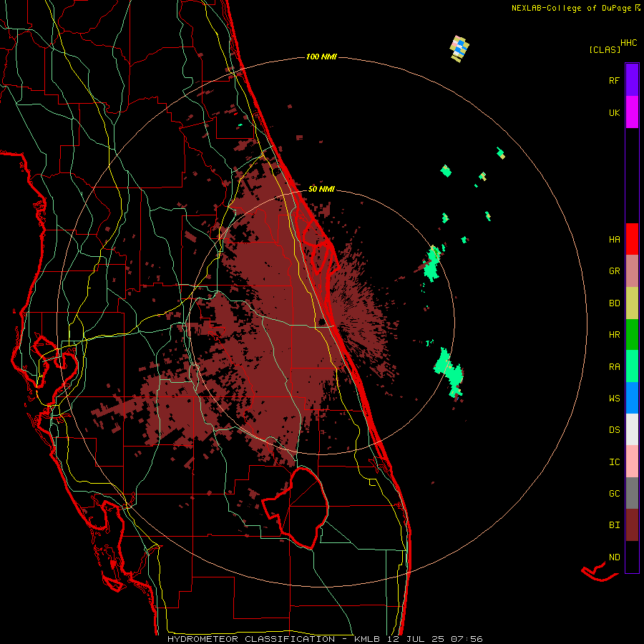Click the 'BD' legend label
This screenshot has width=644, height=644.
[x=614, y=303]
